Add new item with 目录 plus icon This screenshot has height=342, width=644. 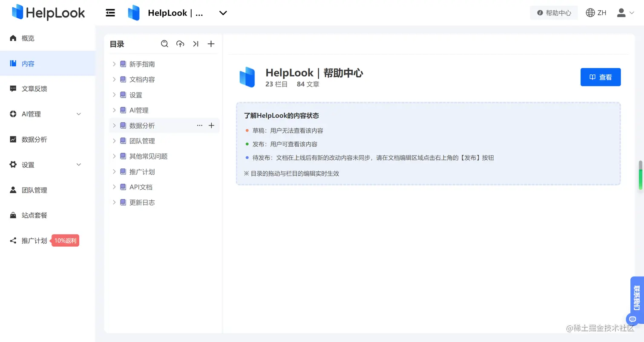[x=211, y=44]
